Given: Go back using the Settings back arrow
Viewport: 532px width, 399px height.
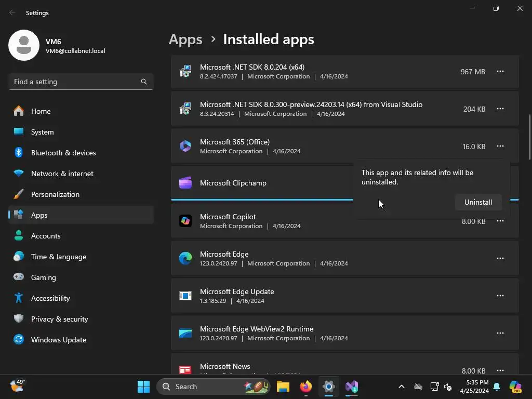Looking at the screenshot, I should pos(12,12).
